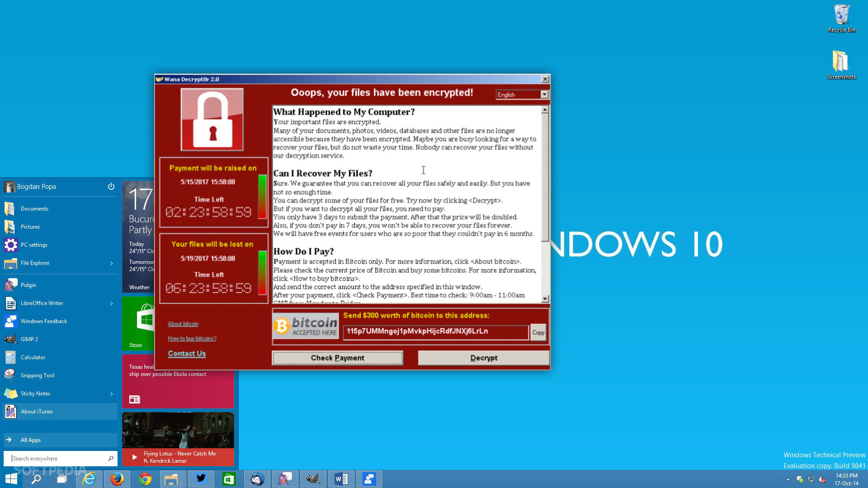
Task: Open the Screenshots folder on desktop
Action: [x=841, y=65]
